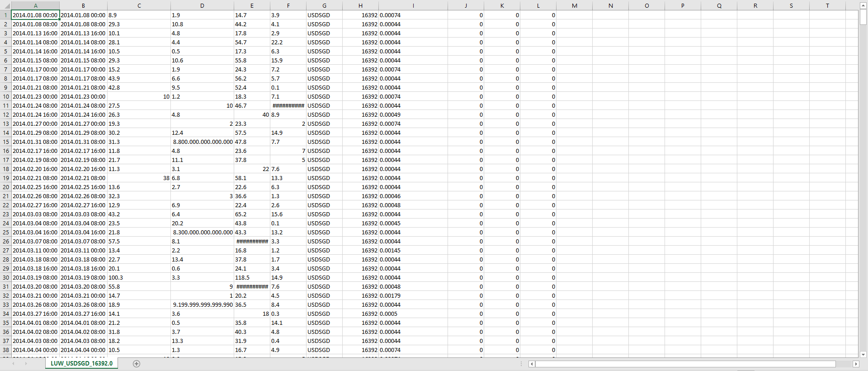Viewport: 868px width, 371px height.
Task: Click cell showing 43.9
Action: coord(139,78)
